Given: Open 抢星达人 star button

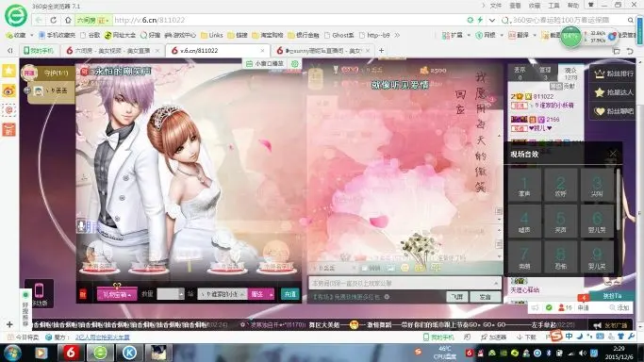Looking at the screenshot, I should [614, 92].
